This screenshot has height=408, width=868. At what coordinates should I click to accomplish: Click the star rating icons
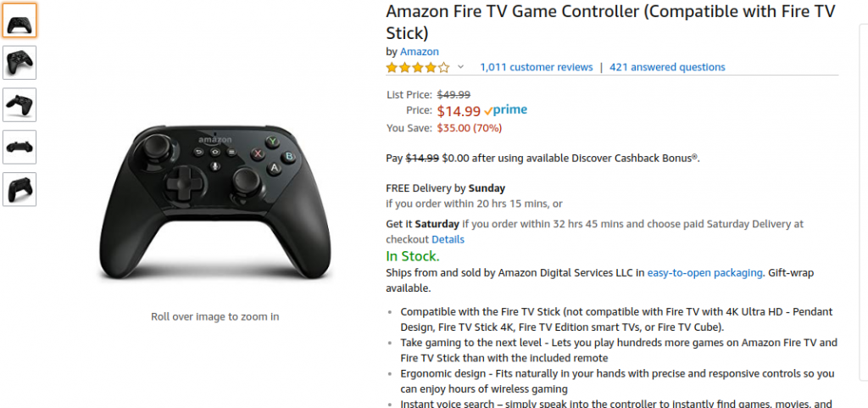click(x=418, y=68)
